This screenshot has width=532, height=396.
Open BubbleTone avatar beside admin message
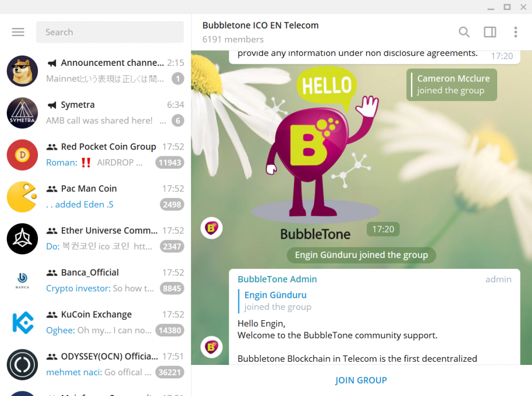click(x=211, y=347)
